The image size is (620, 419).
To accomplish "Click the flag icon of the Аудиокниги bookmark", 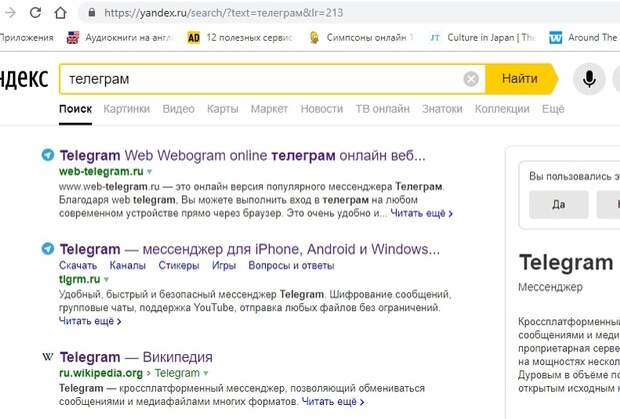I will [x=73, y=38].
